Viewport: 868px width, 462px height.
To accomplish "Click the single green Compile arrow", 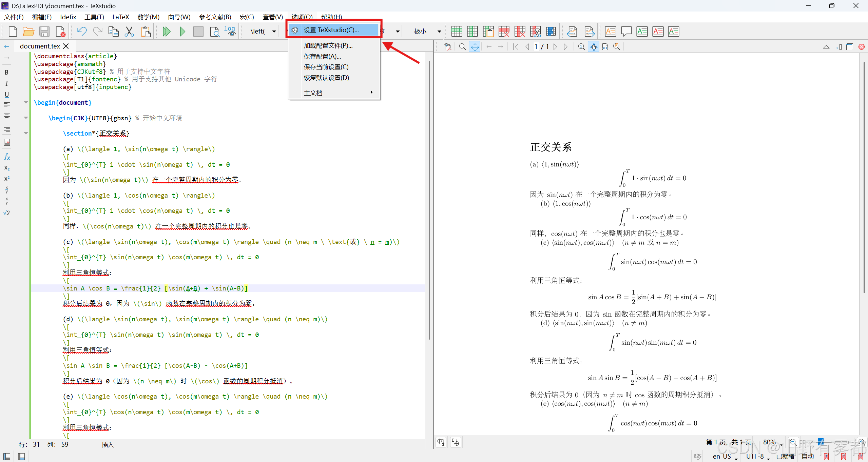I will coord(182,32).
